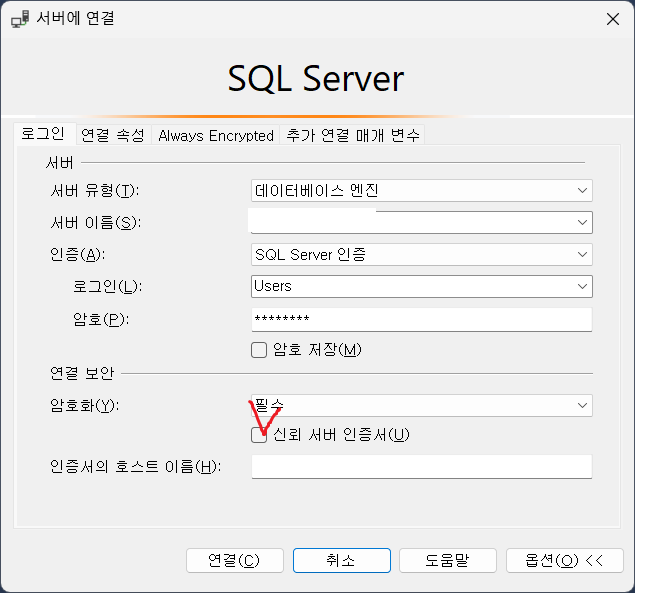Open the Always Encrypted tab
This screenshot has width=670, height=593.
pos(216,135)
